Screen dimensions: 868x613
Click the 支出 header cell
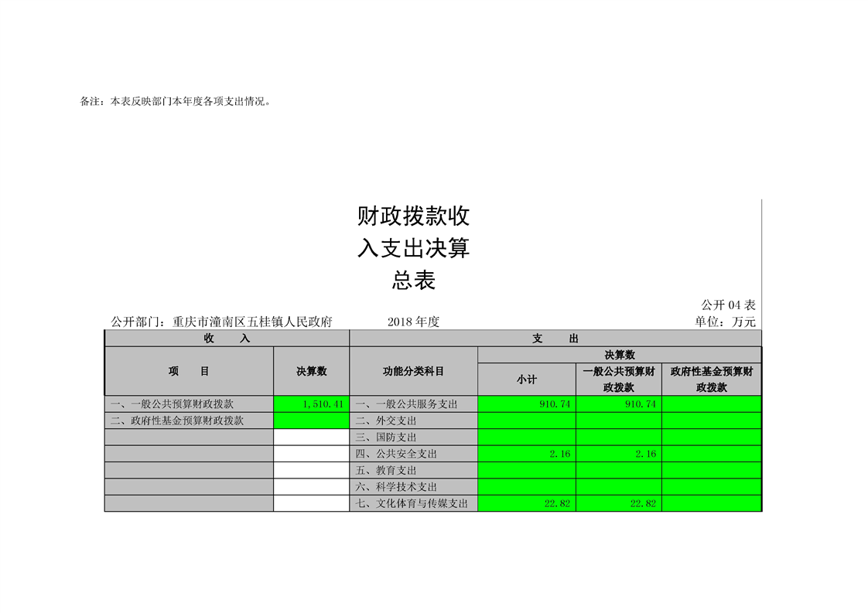(555, 339)
